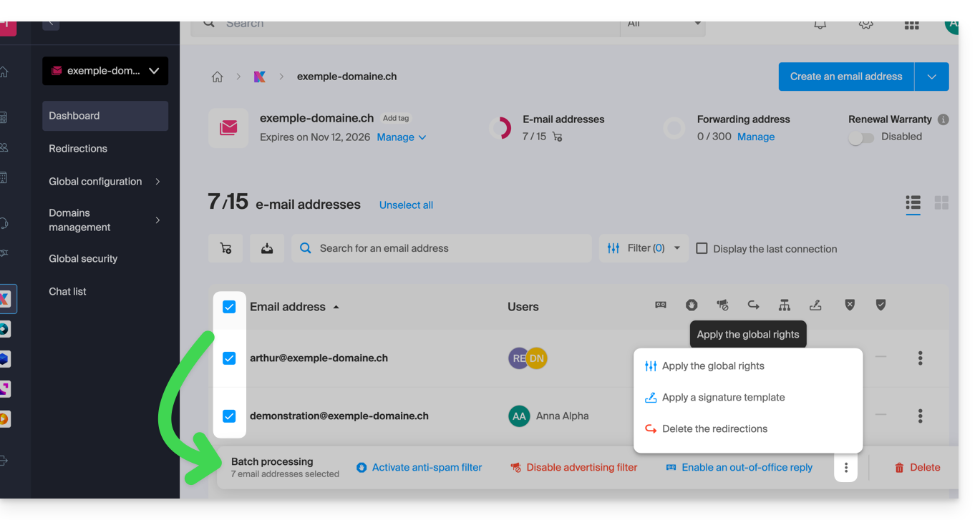Open the notifications bell in the top bar
980x520 pixels.
pos(820,24)
